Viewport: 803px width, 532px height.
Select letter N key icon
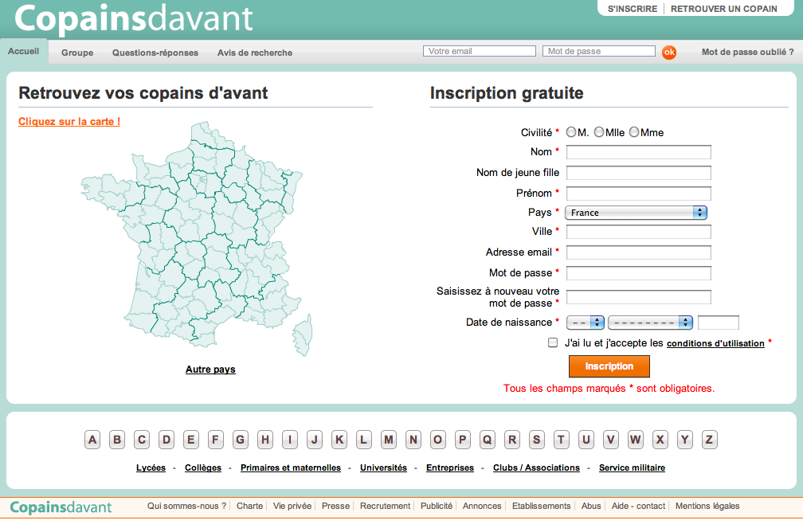coord(413,440)
